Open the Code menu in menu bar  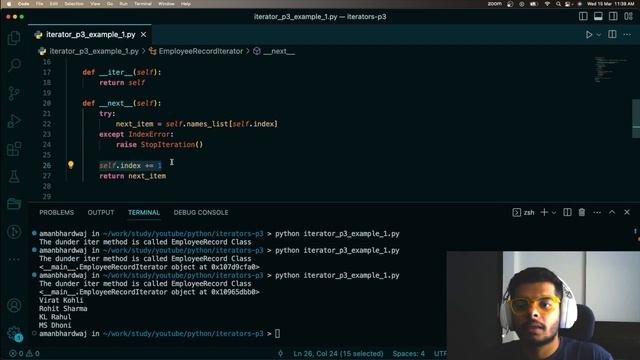(x=24, y=4)
